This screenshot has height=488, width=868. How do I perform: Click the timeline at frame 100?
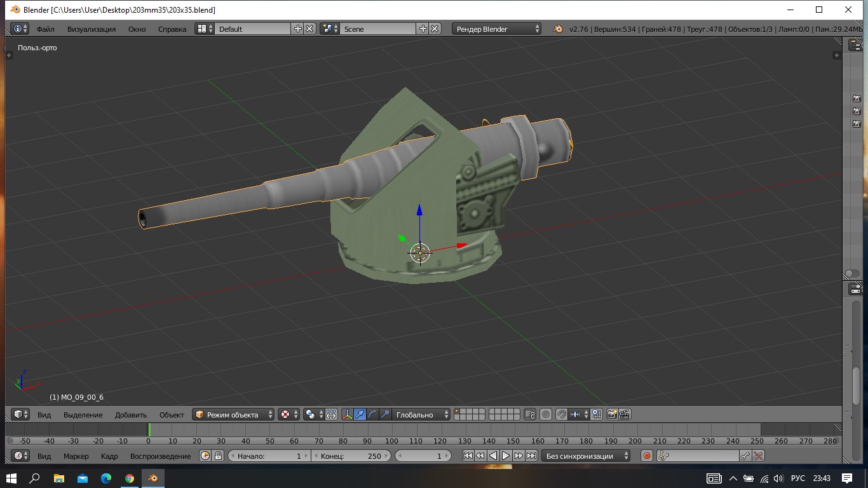(391, 431)
